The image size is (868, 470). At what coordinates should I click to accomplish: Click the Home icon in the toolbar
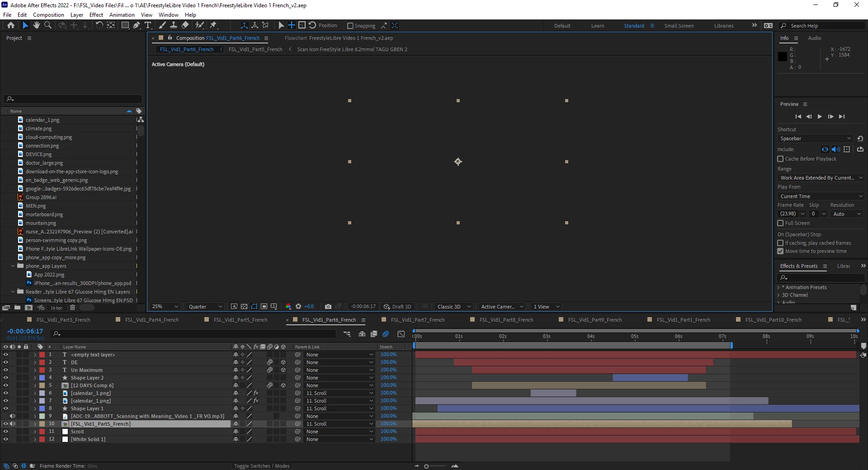11,25
